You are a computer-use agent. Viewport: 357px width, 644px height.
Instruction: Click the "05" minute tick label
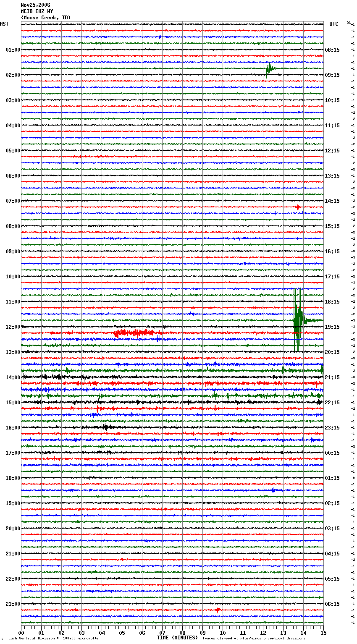coord(122,633)
